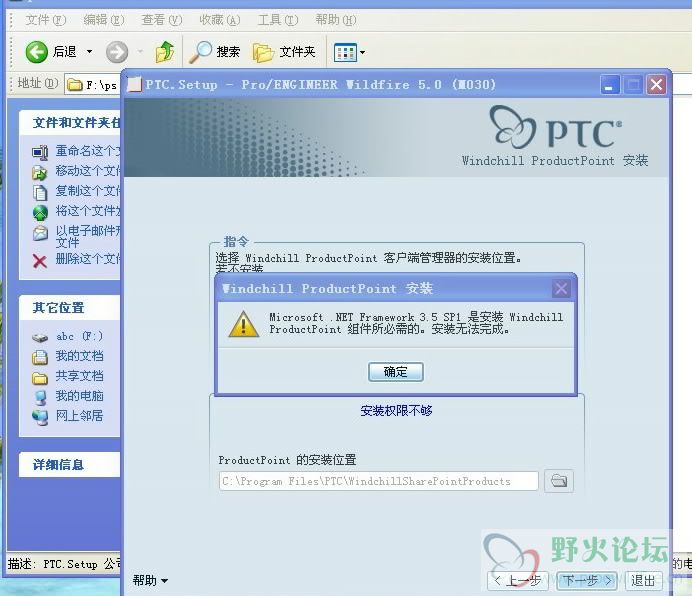
Task: Open 我的电脑 in 其它位置
Action: coord(79,396)
